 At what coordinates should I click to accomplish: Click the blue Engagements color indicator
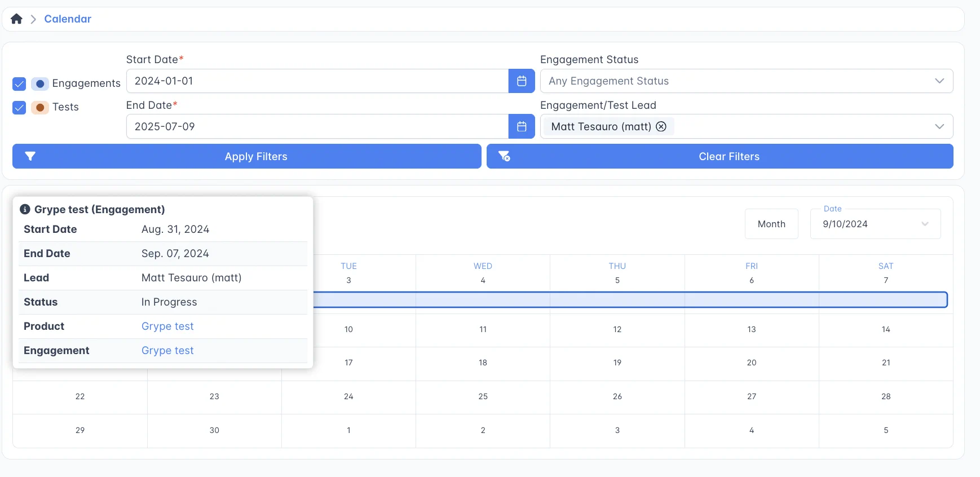[x=40, y=84]
